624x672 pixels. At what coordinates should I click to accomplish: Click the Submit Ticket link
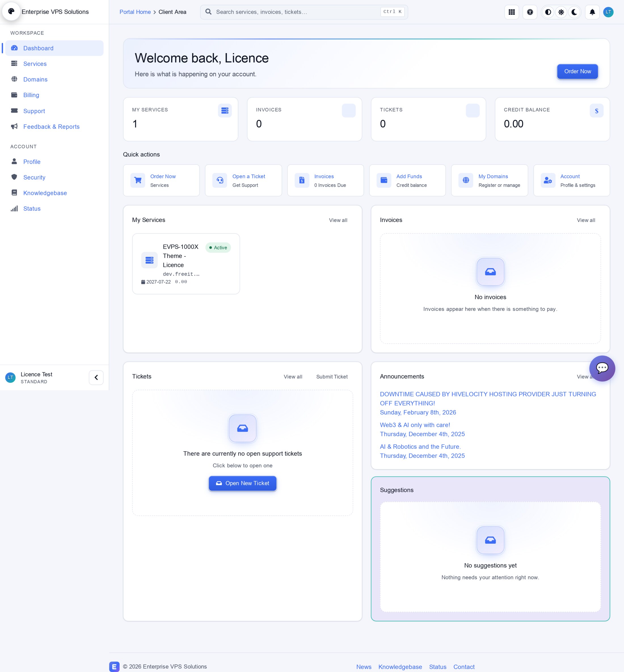(332, 377)
